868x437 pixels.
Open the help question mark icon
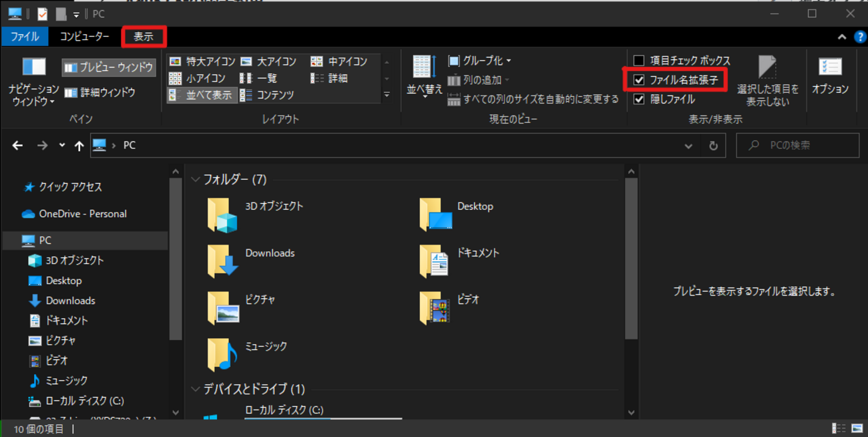[x=860, y=37]
